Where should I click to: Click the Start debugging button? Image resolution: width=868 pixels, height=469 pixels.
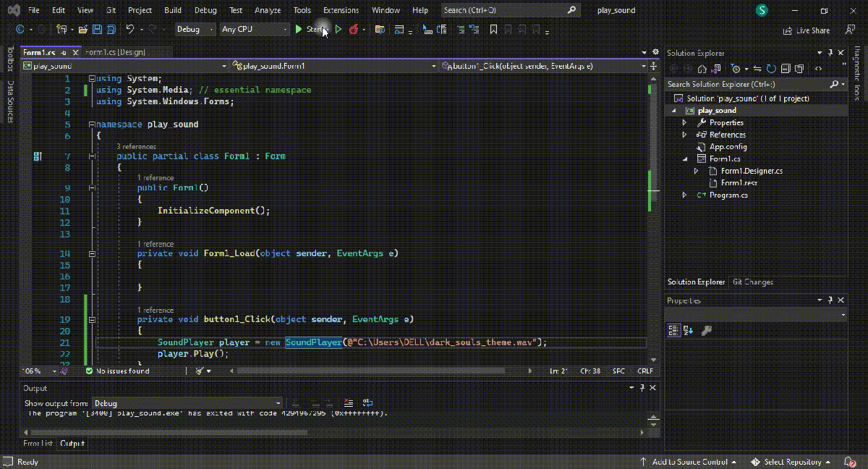coord(309,30)
